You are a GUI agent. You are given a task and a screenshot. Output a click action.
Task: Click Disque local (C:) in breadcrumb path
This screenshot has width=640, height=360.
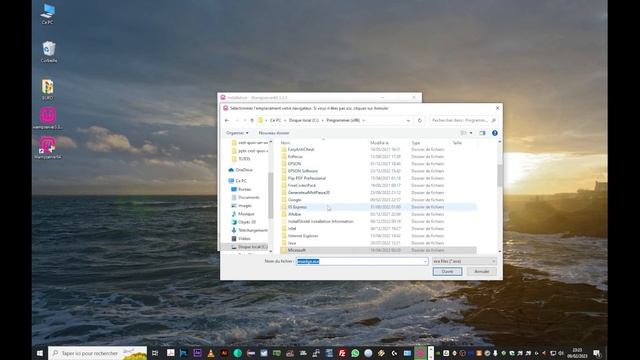click(x=304, y=120)
